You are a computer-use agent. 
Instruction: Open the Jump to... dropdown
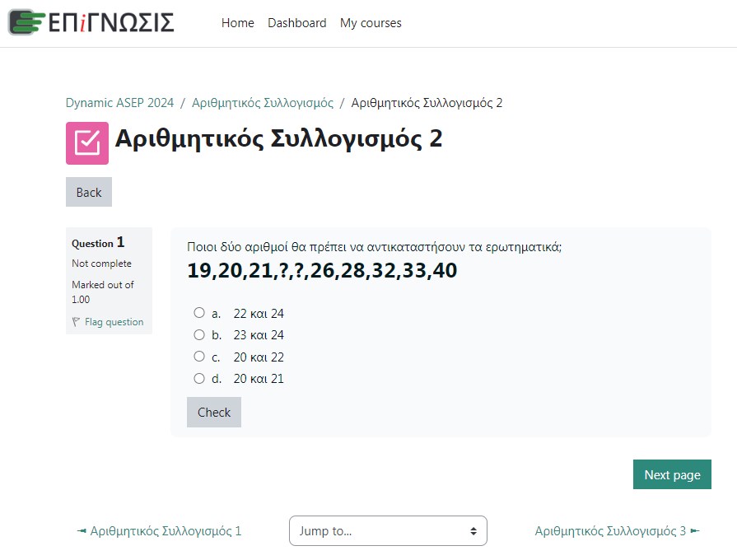pyautogui.click(x=388, y=531)
